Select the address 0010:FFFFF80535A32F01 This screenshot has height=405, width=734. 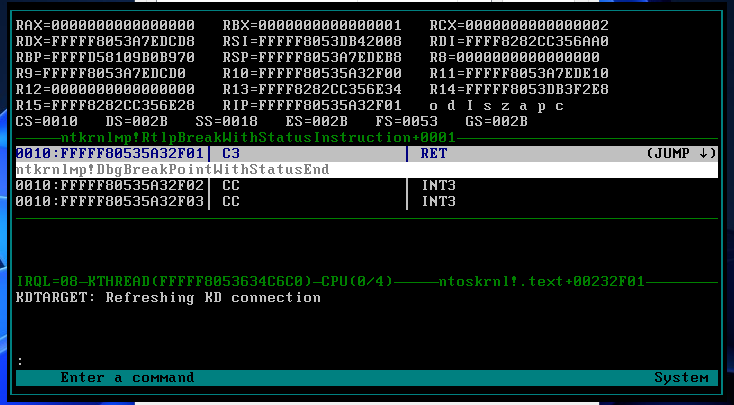(x=110, y=154)
